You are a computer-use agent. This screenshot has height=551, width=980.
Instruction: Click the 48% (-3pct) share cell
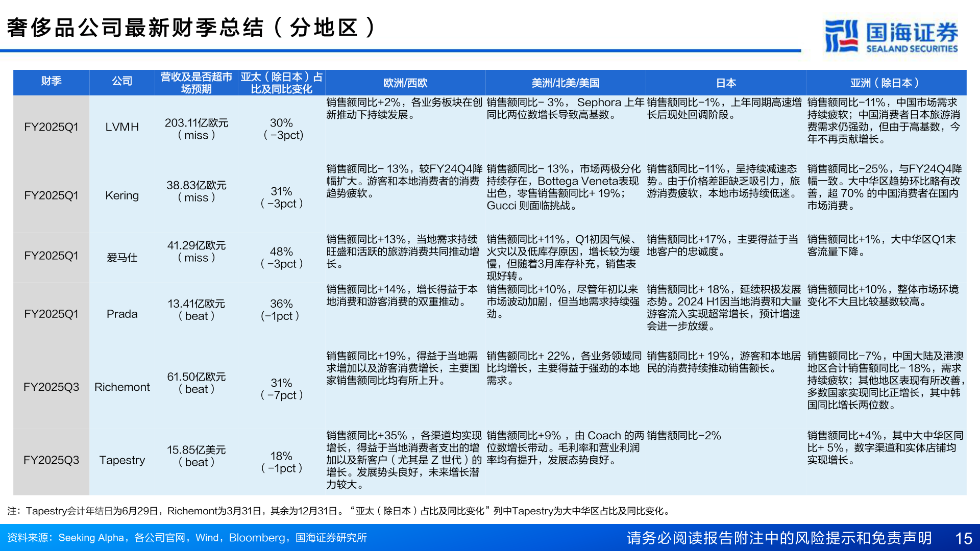(281, 258)
